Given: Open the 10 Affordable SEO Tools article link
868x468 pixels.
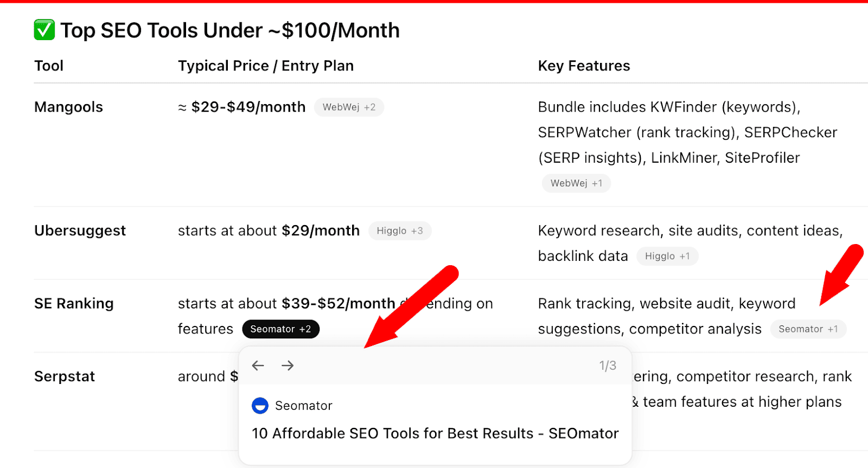Looking at the screenshot, I should coord(435,433).
